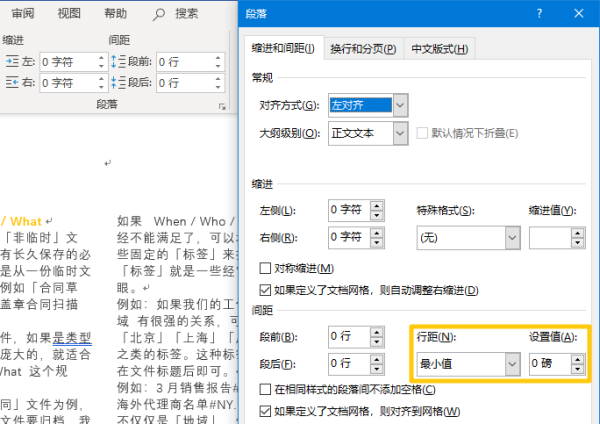Click the dialog 段后 spacing input
The width and height of the screenshot is (600, 424).
click(349, 364)
